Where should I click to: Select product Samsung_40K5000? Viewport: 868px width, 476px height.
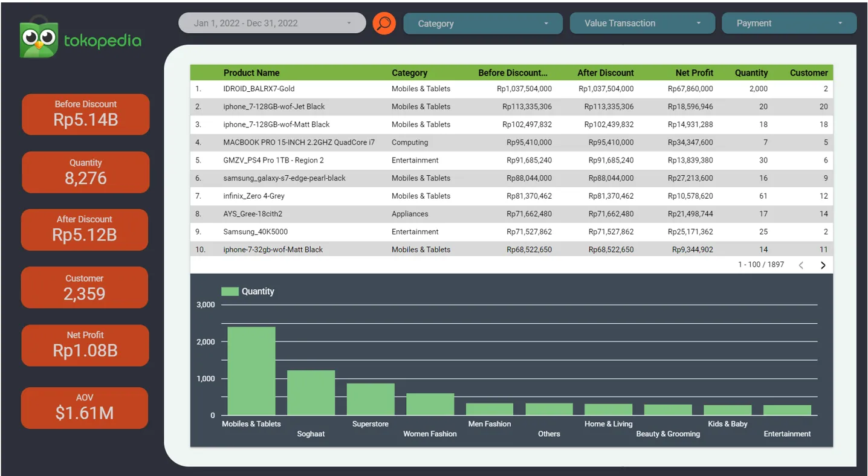click(x=255, y=232)
